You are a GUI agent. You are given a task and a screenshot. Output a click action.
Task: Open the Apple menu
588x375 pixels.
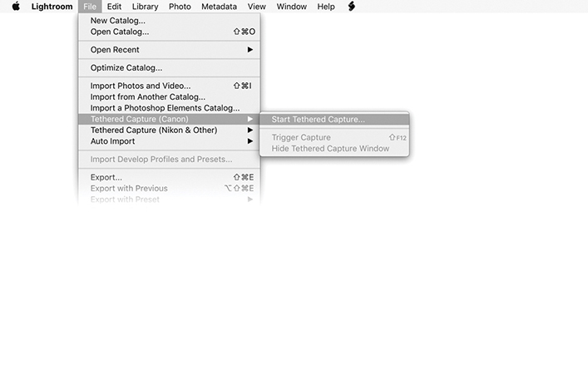pyautogui.click(x=16, y=7)
